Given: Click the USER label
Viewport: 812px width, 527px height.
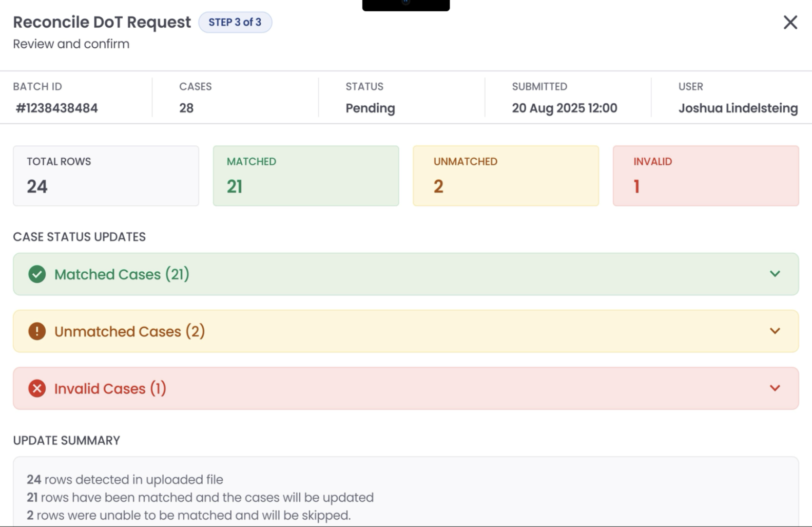Looking at the screenshot, I should [691, 87].
